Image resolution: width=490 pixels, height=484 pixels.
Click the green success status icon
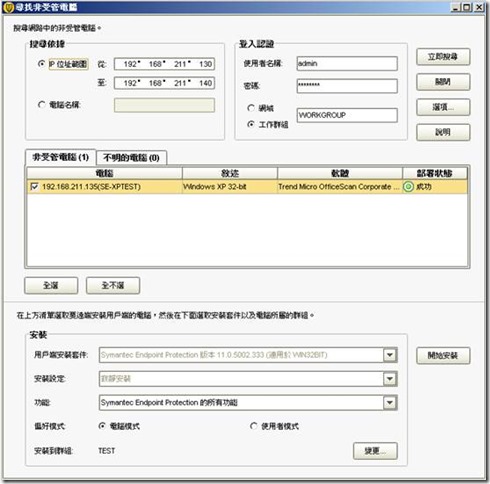coord(408,187)
